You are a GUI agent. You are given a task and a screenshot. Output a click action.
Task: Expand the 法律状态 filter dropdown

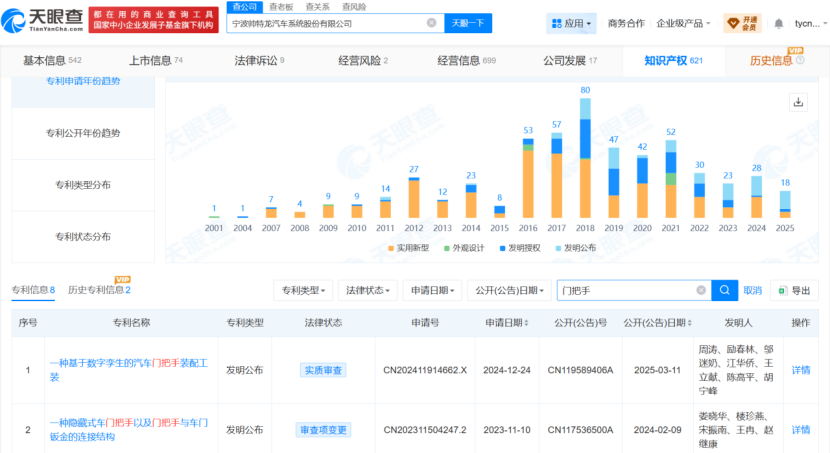[x=367, y=290]
